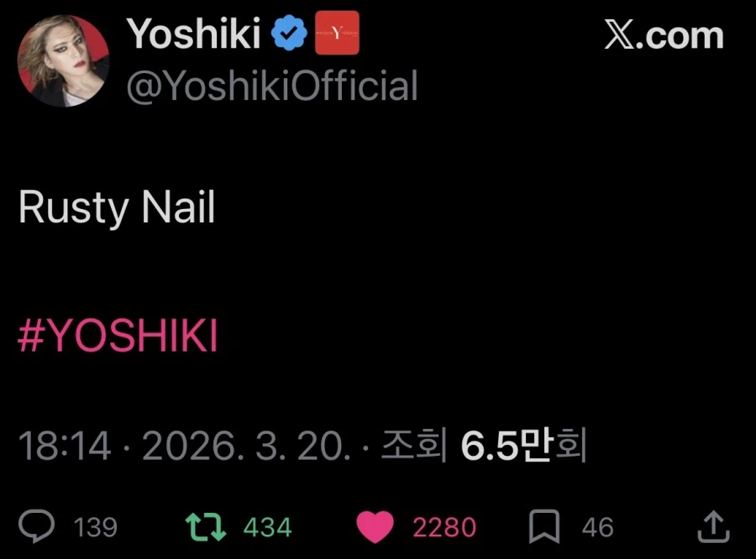The height and width of the screenshot is (559, 756).
Task: Bookmark the post using bookmark icon
Action: [x=544, y=527]
